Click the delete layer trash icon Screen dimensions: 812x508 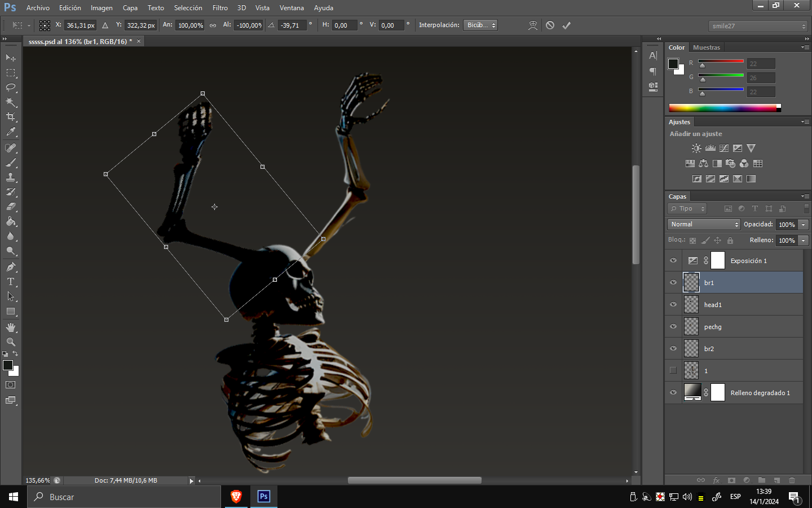(792, 480)
